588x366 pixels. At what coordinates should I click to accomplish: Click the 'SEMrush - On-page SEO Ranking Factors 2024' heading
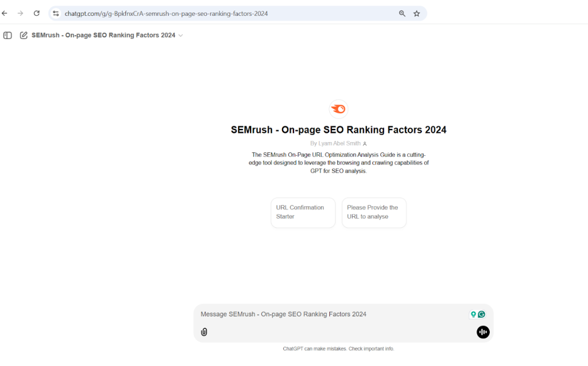(x=339, y=130)
